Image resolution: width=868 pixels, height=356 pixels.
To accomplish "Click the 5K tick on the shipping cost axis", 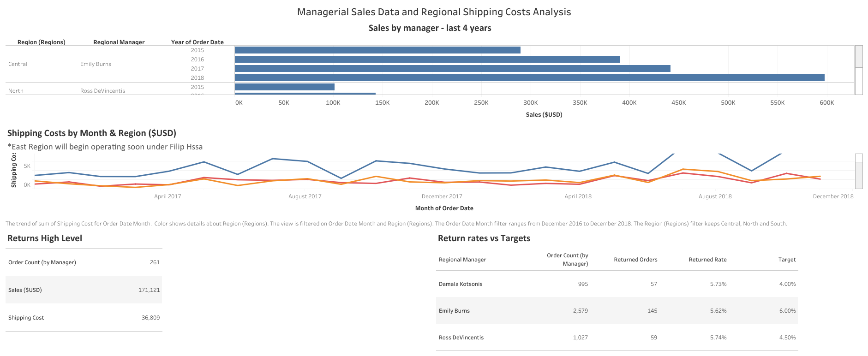I will click(27, 166).
